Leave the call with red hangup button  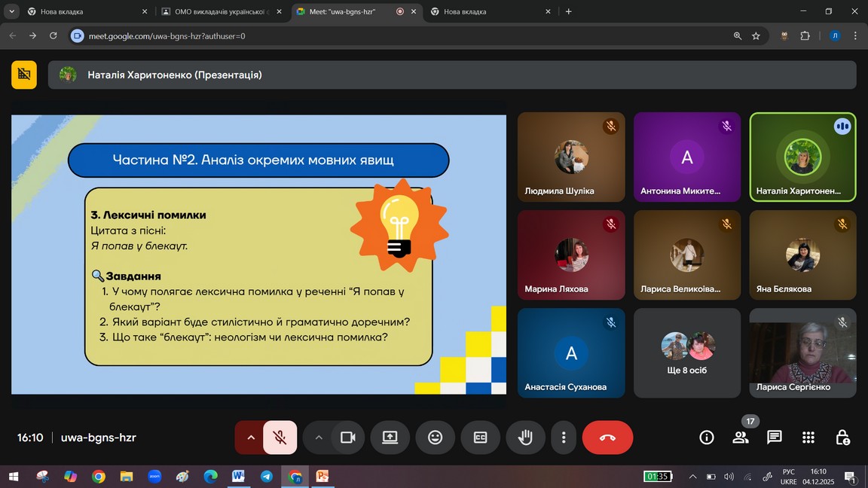tap(607, 438)
